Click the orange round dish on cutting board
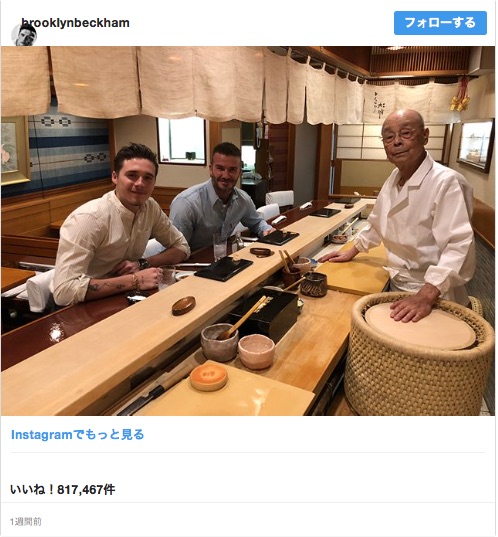 (x=209, y=377)
